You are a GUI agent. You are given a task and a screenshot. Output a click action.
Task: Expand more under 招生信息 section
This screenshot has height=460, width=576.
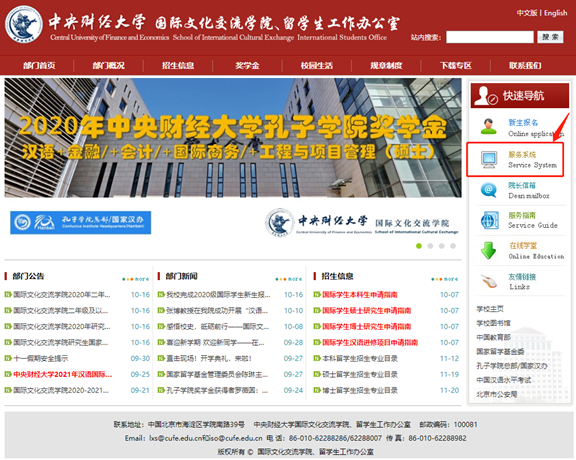tap(444, 279)
